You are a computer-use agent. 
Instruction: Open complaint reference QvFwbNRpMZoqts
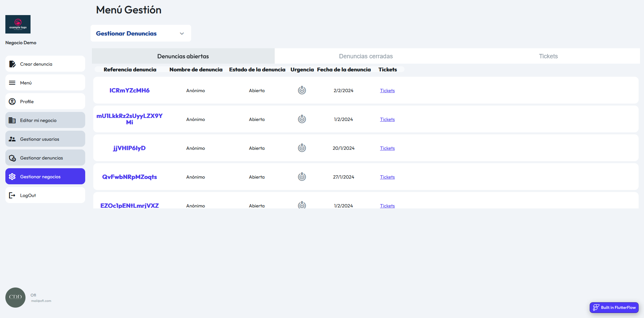[129, 177]
